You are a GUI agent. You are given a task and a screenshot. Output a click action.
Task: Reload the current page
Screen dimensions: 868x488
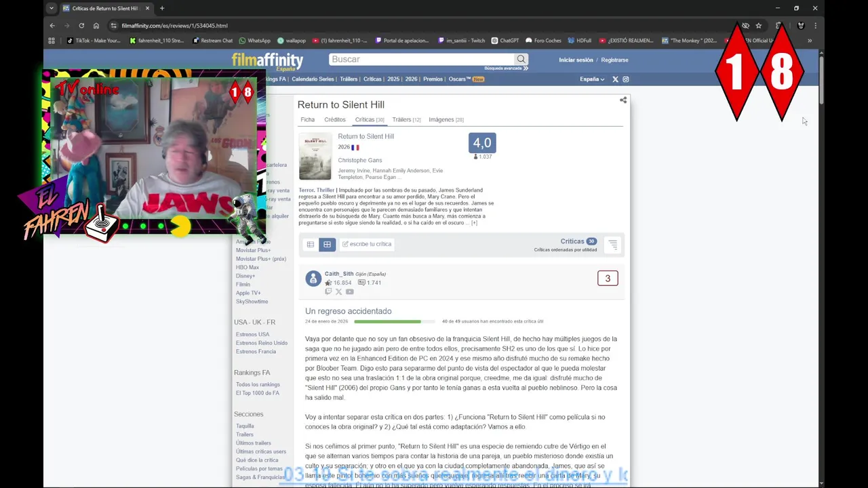click(x=81, y=26)
